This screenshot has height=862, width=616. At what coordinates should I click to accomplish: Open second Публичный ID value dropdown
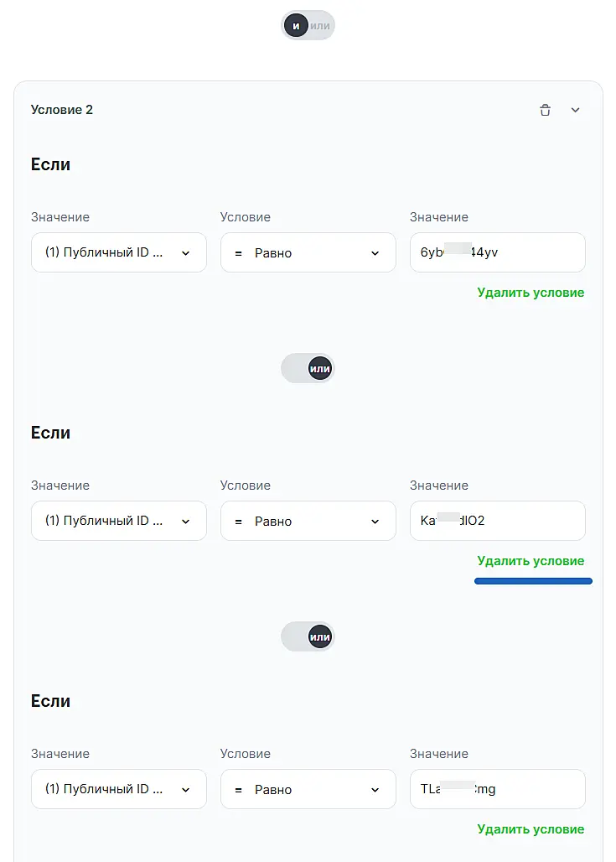tap(119, 521)
